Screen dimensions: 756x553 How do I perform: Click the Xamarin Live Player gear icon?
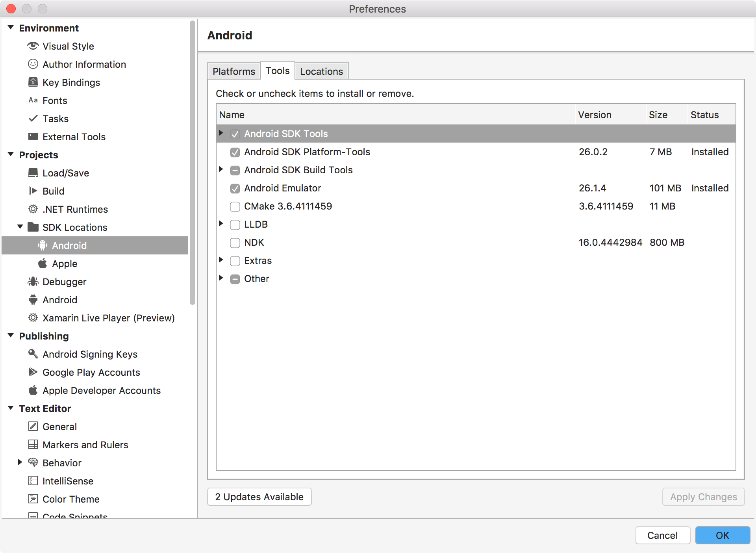[x=33, y=318]
